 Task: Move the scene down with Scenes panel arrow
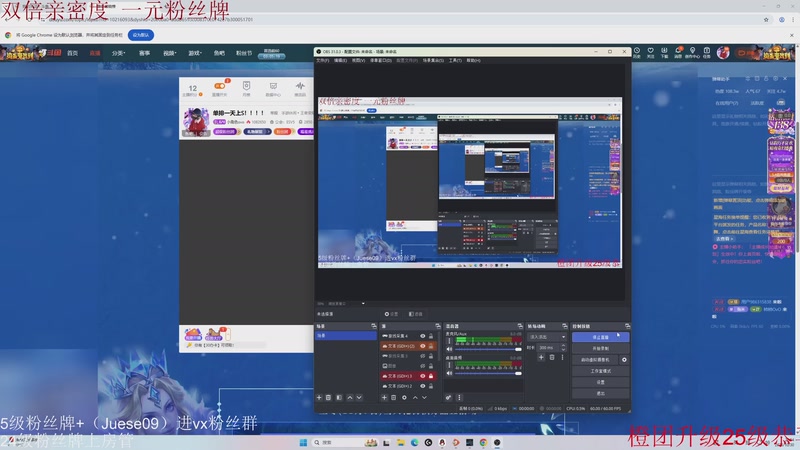click(x=359, y=397)
